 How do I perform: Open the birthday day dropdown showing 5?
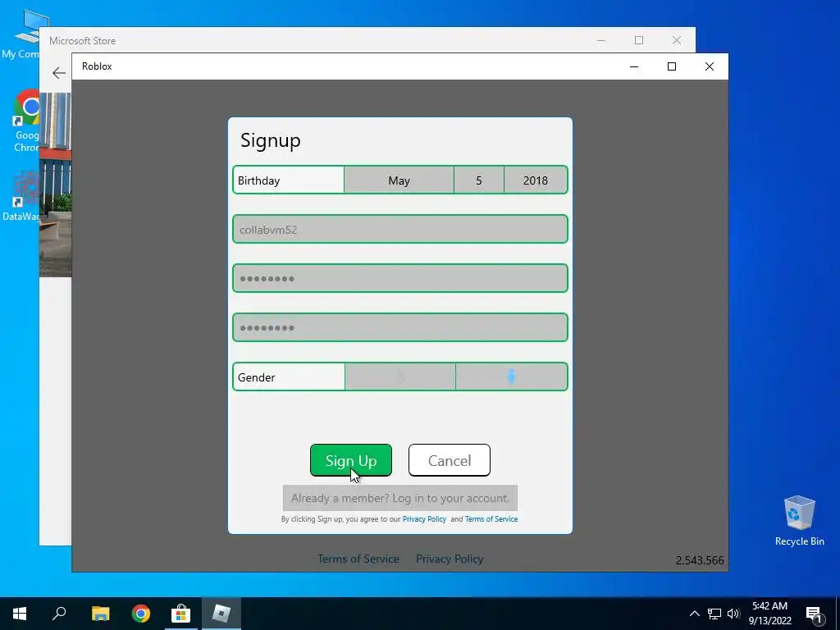(478, 180)
